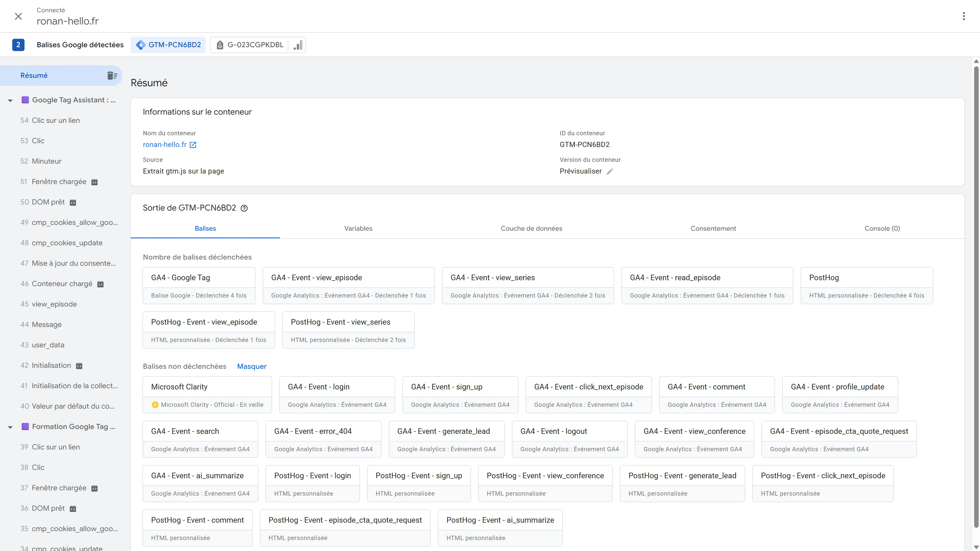Click the code icon beside event 36 DOM prêt
The width and height of the screenshot is (980, 551).
pos(73,509)
